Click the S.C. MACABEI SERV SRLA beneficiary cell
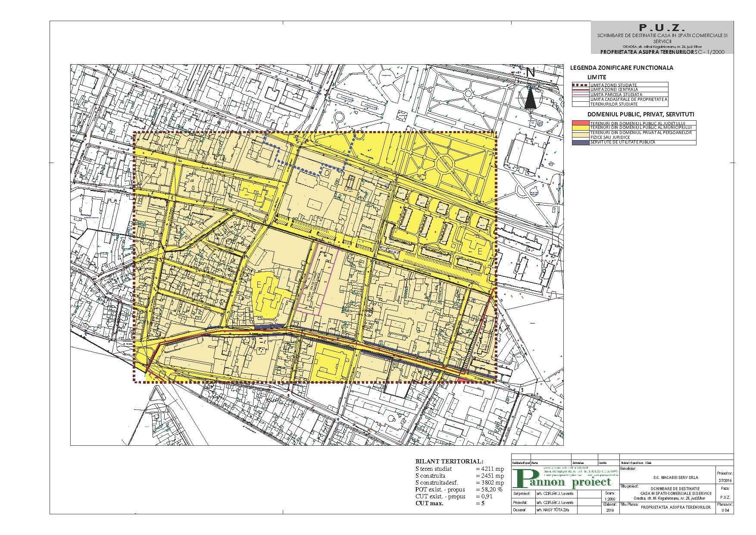The height and width of the screenshot is (535, 756). (667, 478)
